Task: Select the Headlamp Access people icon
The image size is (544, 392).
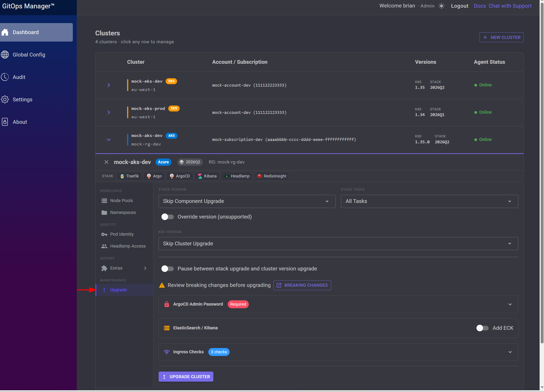Action: click(104, 246)
